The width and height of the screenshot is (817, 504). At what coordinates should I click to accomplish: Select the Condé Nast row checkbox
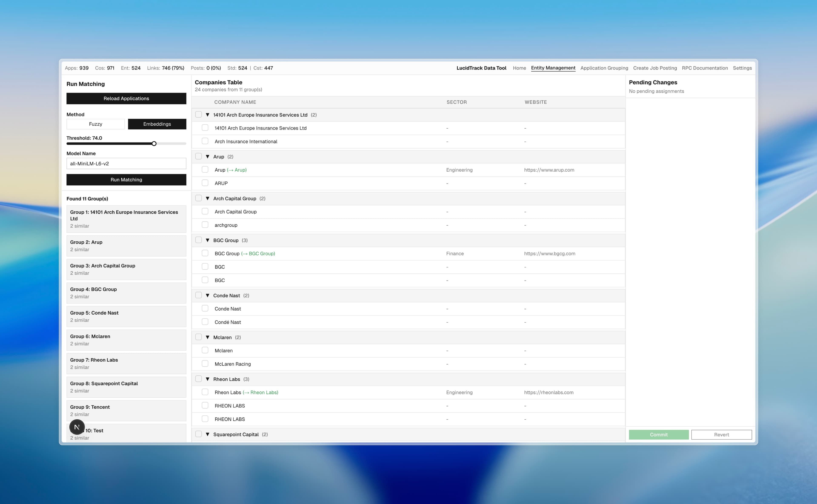[205, 322]
